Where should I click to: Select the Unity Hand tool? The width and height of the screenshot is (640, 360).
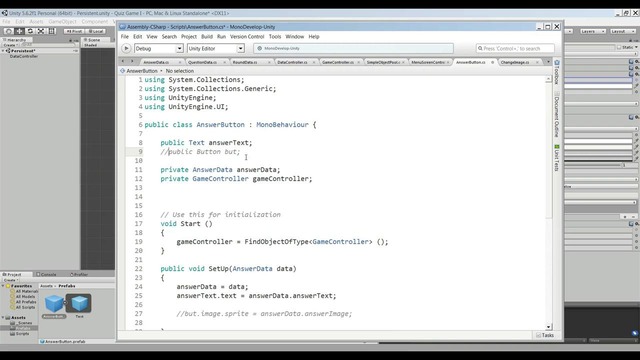point(8,31)
